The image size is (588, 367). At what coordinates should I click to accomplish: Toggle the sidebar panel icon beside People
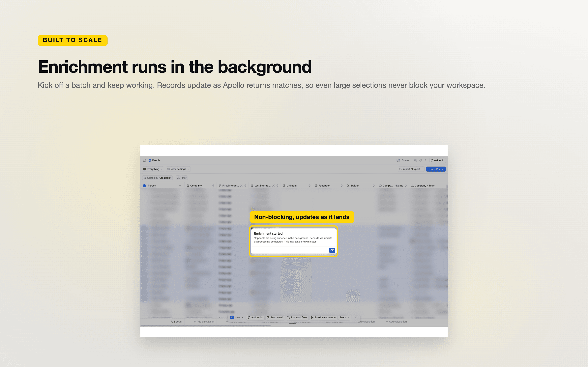144,160
